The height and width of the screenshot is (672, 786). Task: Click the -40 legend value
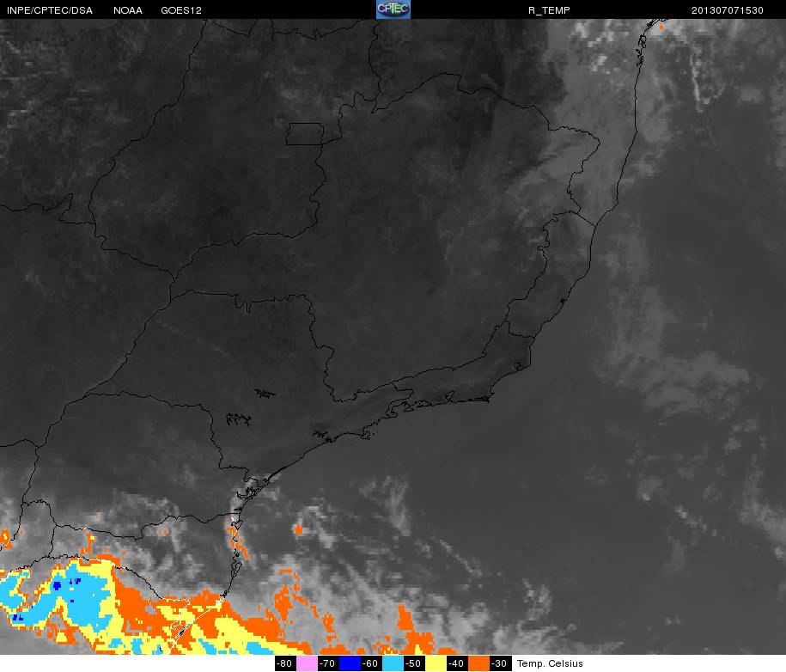(x=457, y=663)
